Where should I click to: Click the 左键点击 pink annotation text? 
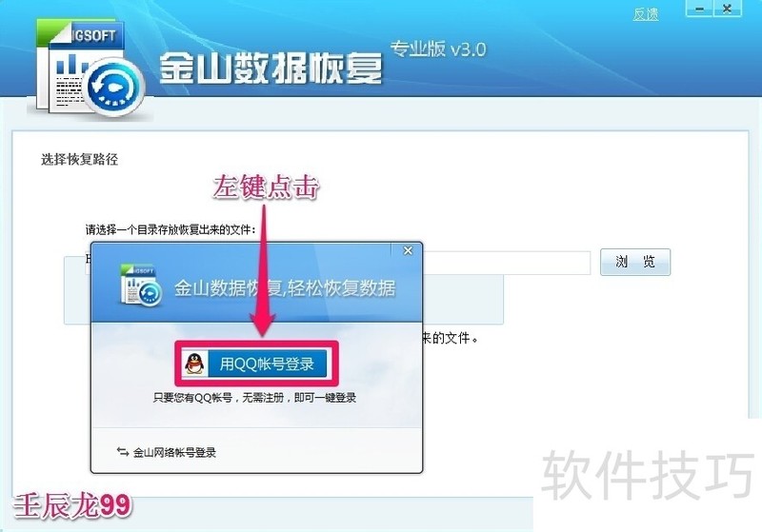[266, 187]
